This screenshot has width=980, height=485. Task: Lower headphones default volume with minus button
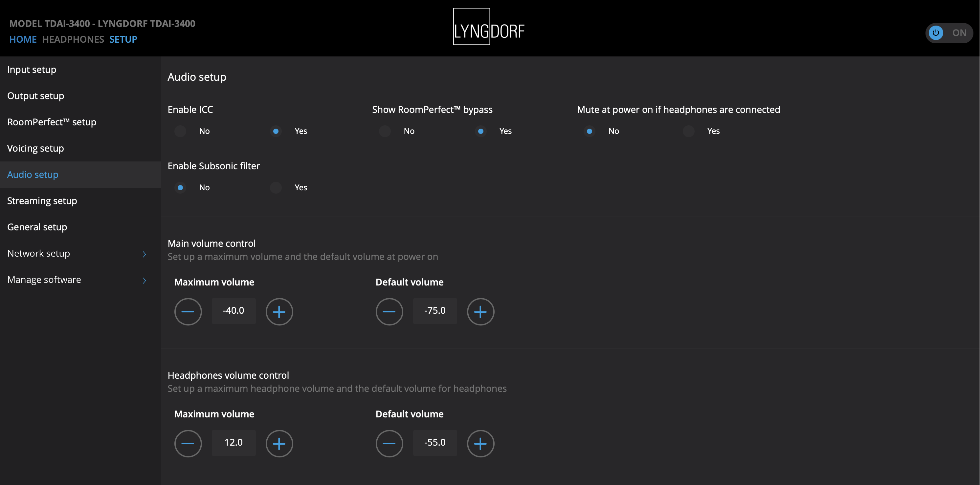[x=389, y=443]
